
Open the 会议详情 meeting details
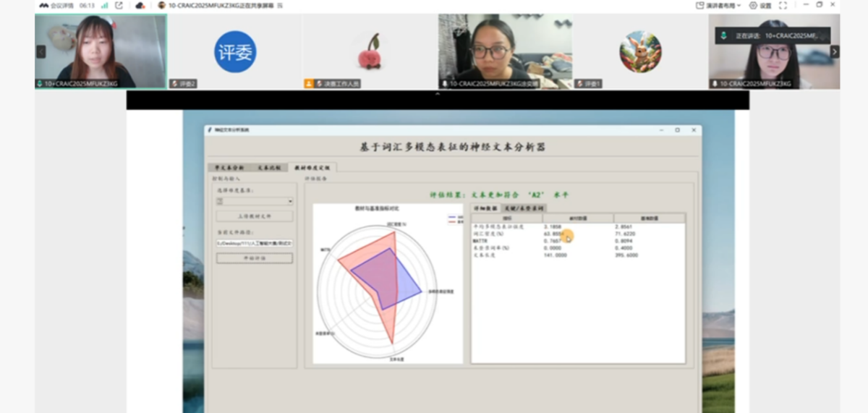coord(56,5)
